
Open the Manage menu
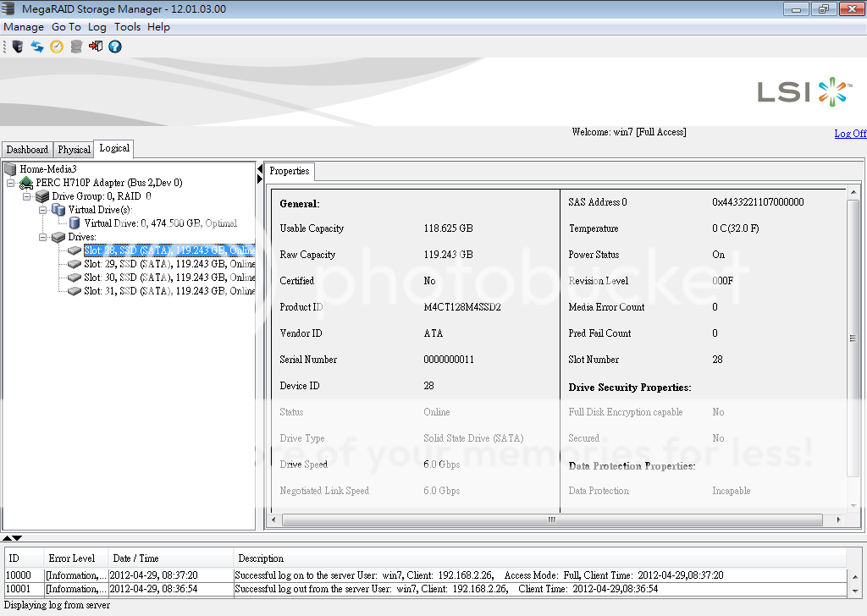coord(24,27)
